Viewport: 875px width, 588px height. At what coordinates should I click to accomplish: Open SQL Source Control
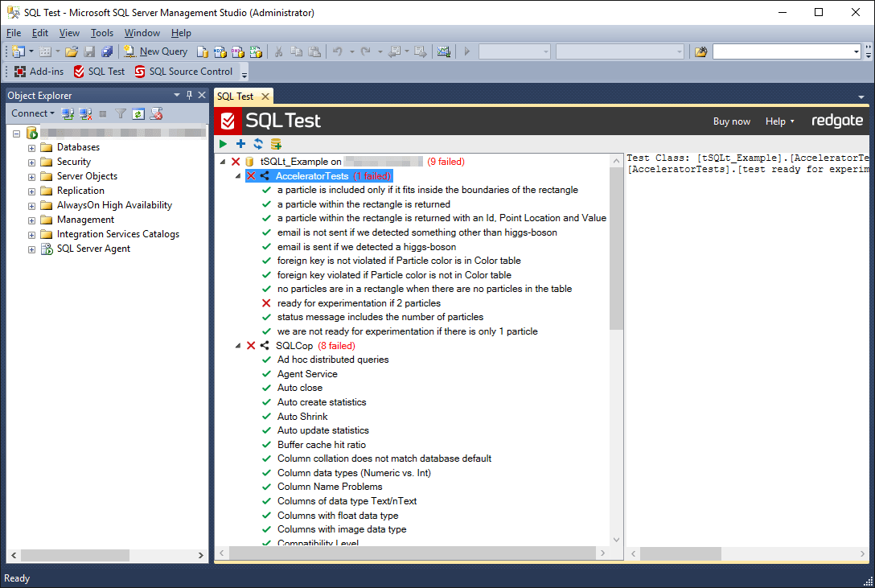coord(183,72)
